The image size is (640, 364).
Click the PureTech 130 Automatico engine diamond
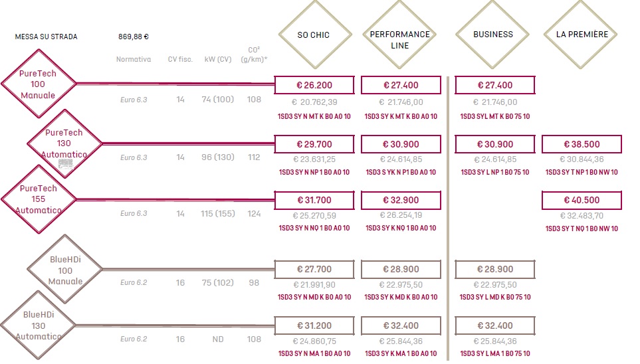pos(64,143)
